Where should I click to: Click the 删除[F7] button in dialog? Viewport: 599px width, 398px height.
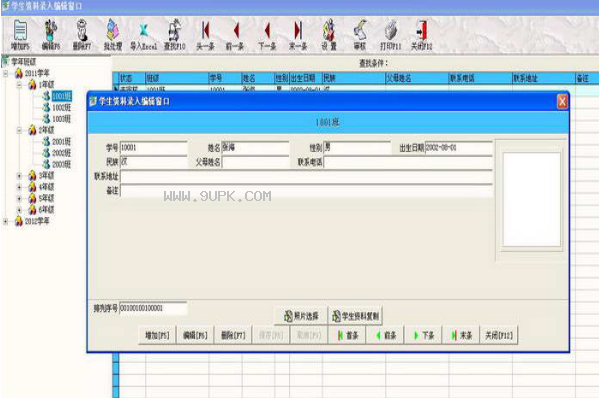[x=233, y=335]
